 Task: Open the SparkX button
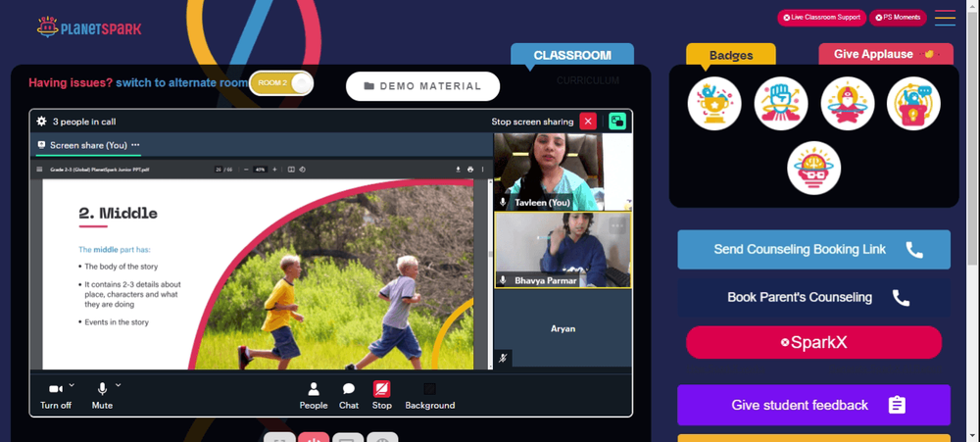813,342
